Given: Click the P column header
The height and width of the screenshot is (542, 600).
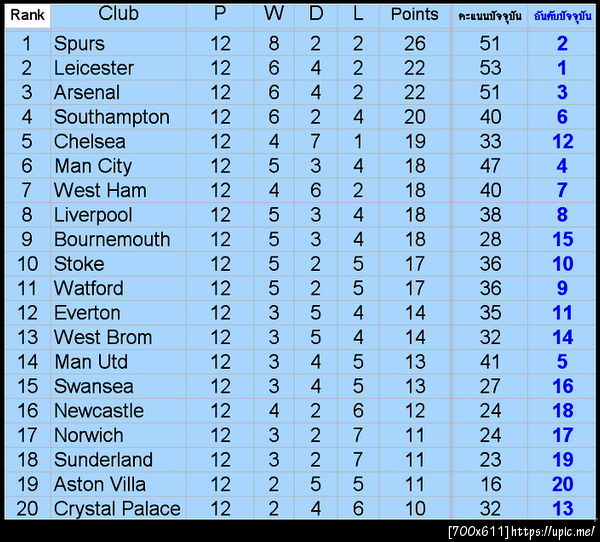Looking at the screenshot, I should click(x=221, y=14).
